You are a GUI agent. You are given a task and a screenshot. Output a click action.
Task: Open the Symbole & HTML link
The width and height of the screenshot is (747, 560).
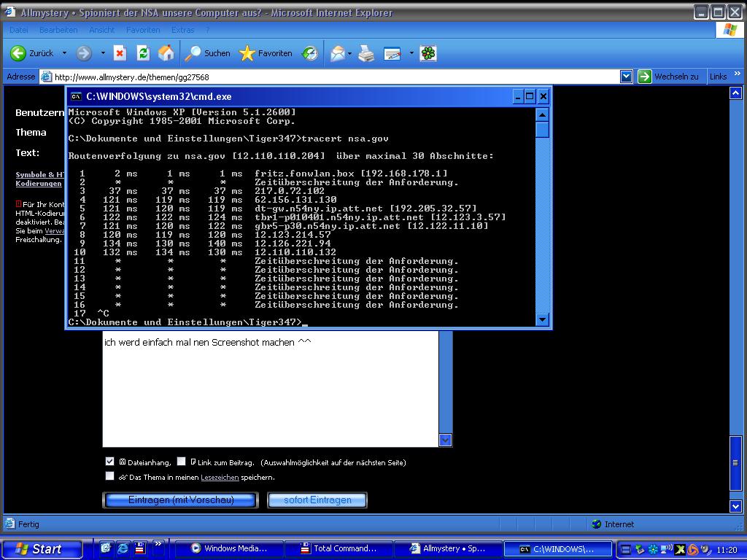39,175
